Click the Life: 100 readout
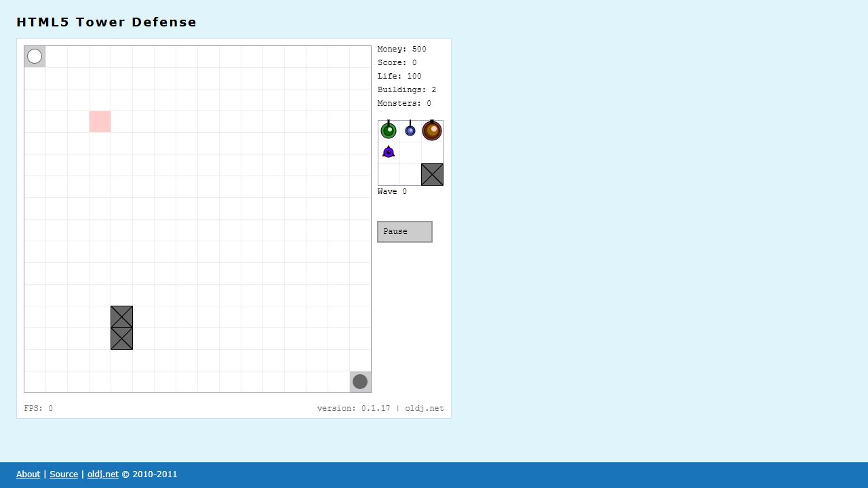 (x=399, y=76)
